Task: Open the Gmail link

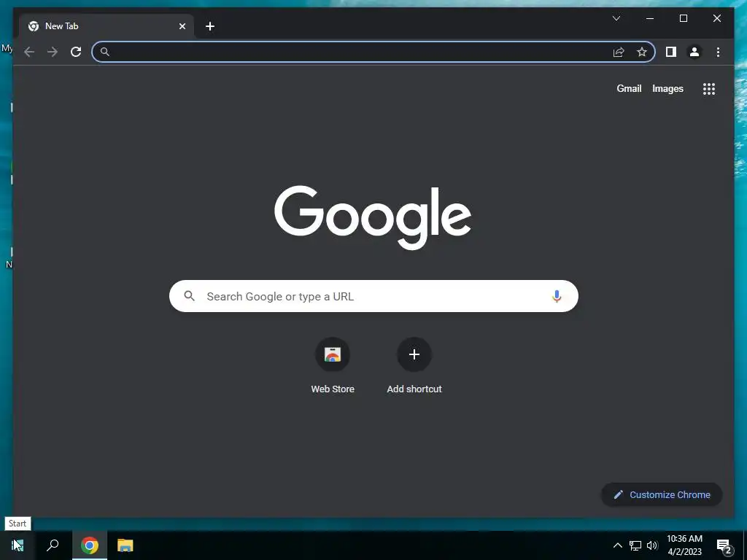Action: click(629, 88)
